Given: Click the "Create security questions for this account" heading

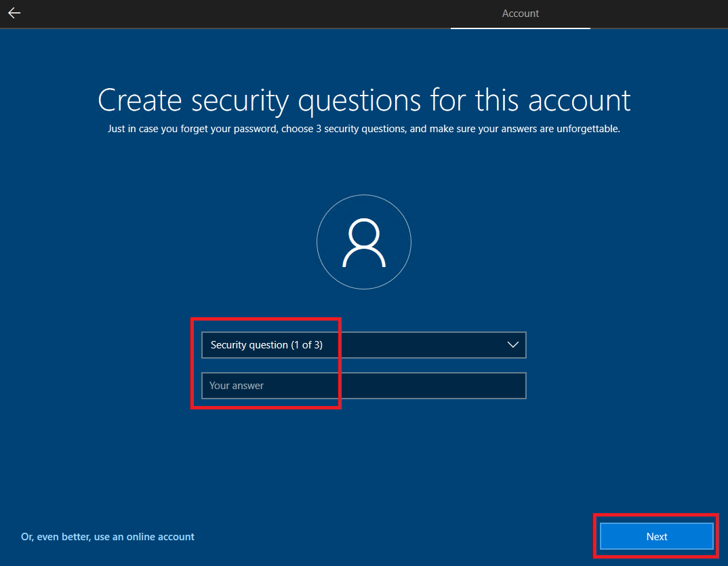Looking at the screenshot, I should pyautogui.click(x=364, y=100).
